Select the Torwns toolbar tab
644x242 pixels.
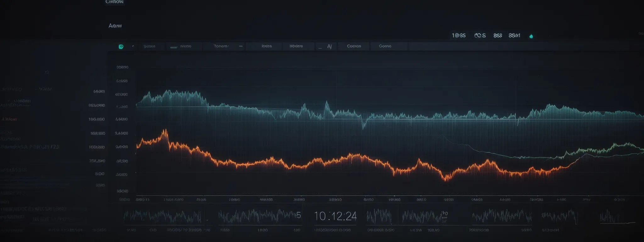(221, 46)
